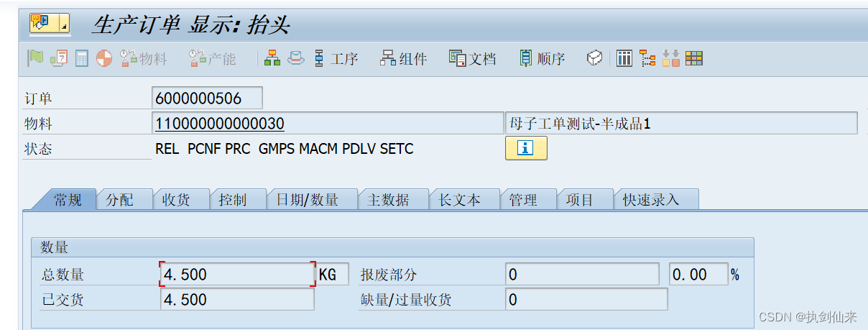Open the hierarchy structure overview icon

[x=272, y=58]
